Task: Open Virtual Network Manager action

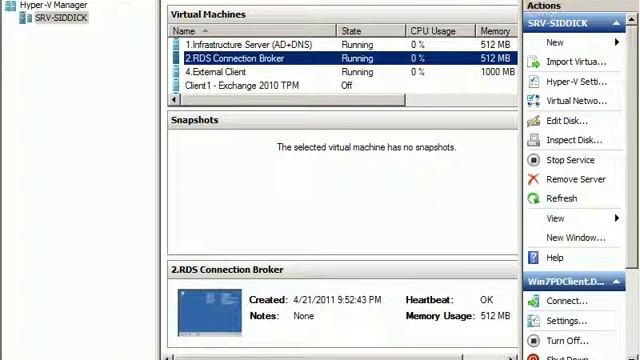Action: tap(576, 101)
